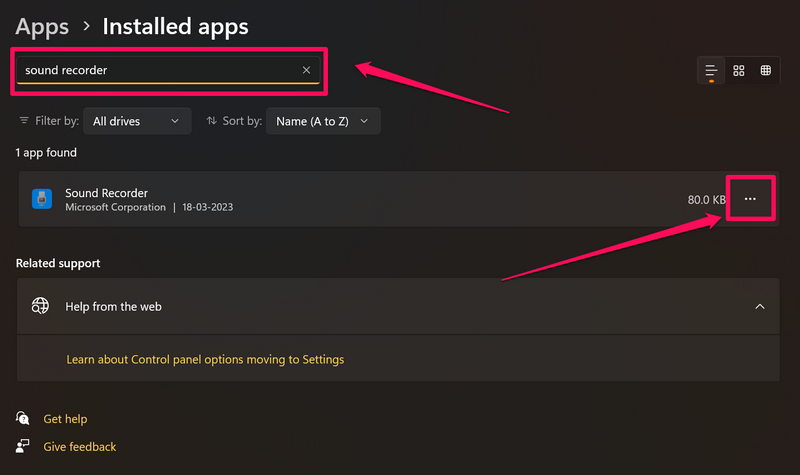Open the Sort by dropdown
Image resolution: width=800 pixels, height=475 pixels.
pos(322,121)
